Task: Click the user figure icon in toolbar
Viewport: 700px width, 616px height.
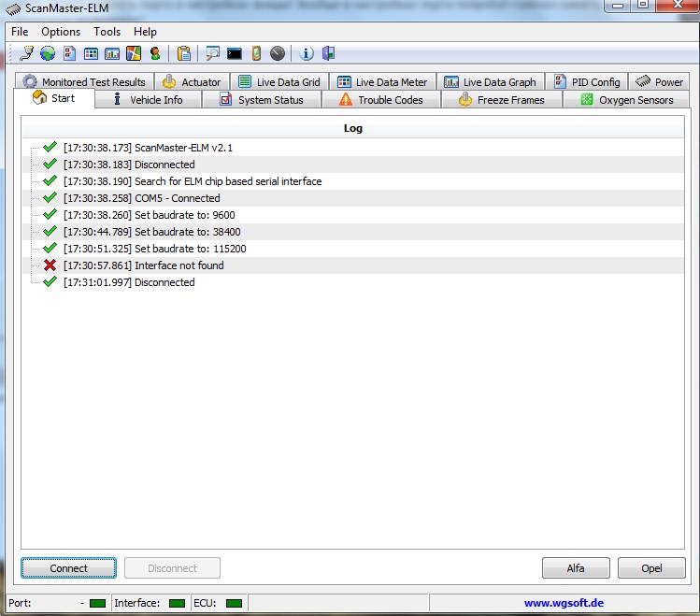Action: click(155, 53)
